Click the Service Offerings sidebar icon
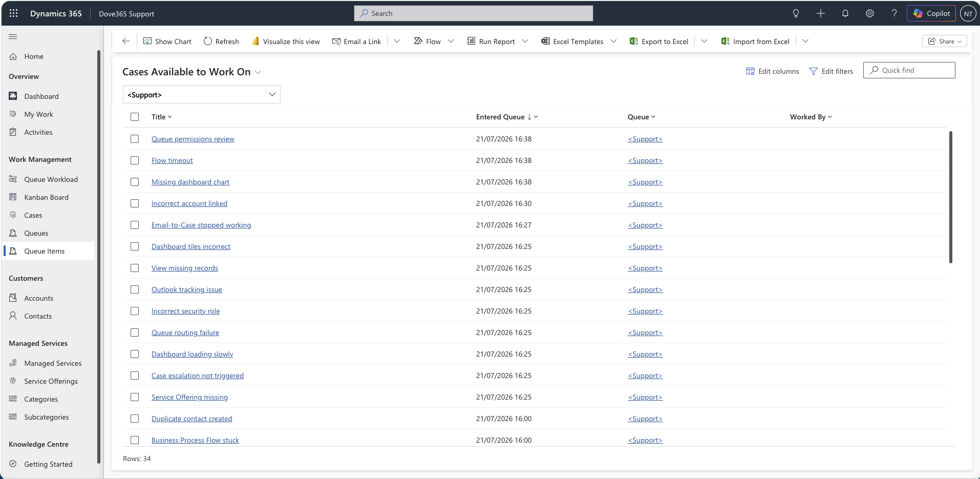 click(13, 381)
